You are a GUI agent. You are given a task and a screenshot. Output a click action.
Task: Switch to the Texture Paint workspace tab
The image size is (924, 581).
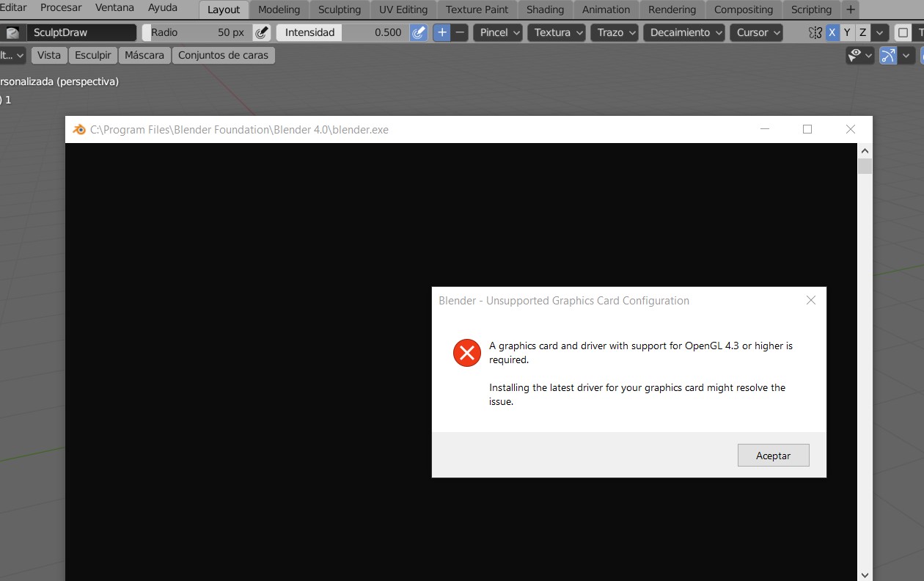pos(477,10)
